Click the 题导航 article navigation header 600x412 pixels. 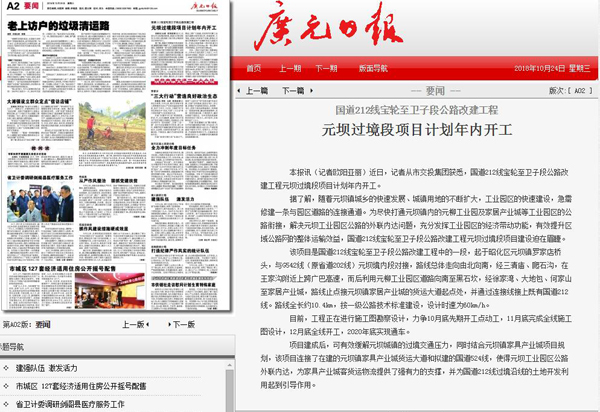(x=13, y=346)
